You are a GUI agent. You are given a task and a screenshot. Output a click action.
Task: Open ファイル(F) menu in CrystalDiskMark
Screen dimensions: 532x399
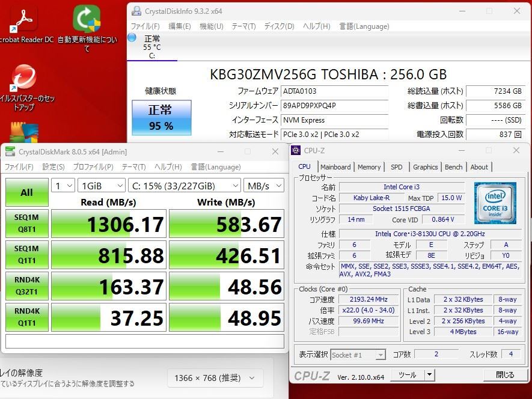pyautogui.click(x=19, y=167)
